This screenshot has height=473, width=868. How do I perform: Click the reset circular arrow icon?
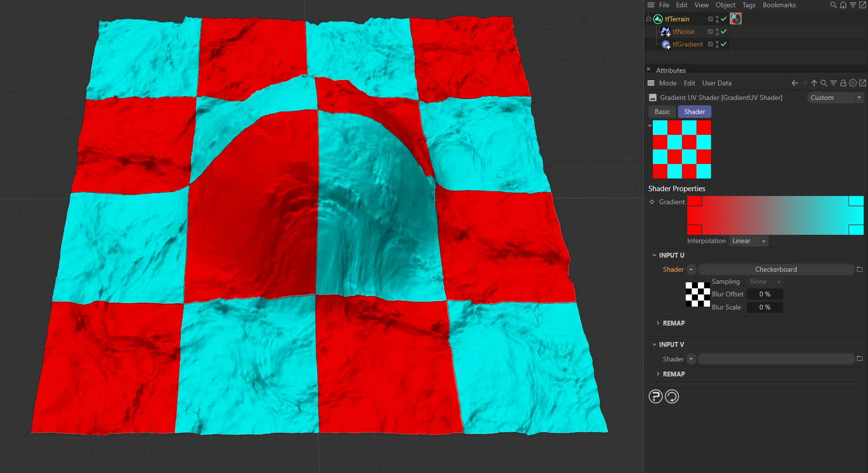672,396
